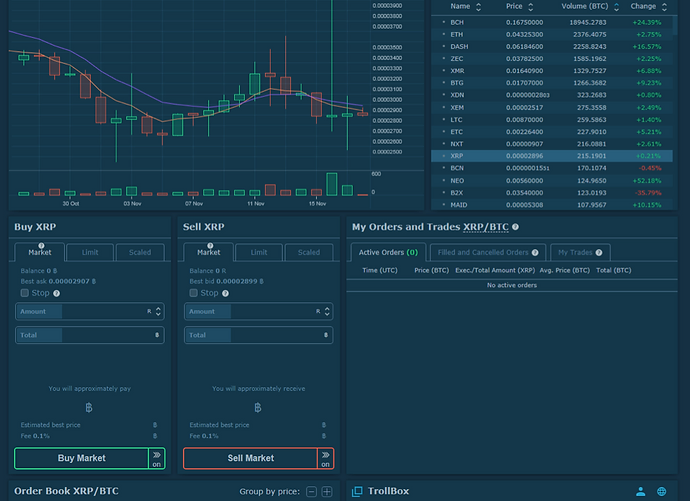Click help icon above Buy Market tab
The image size is (690, 501).
(x=41, y=245)
